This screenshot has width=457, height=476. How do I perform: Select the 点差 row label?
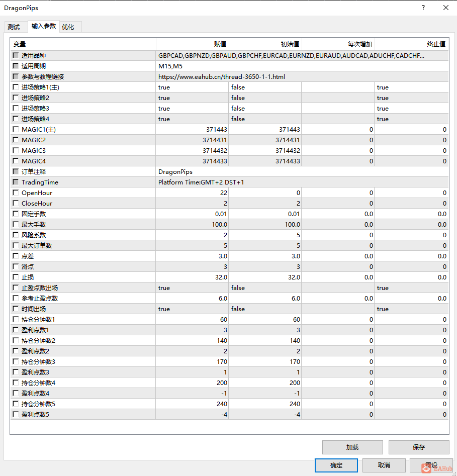click(x=28, y=256)
